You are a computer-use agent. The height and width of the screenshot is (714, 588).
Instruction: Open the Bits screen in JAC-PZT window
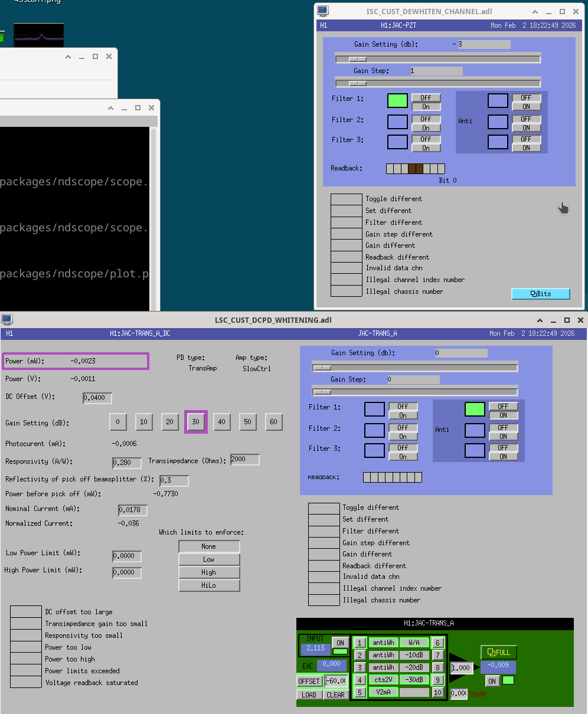coord(540,294)
